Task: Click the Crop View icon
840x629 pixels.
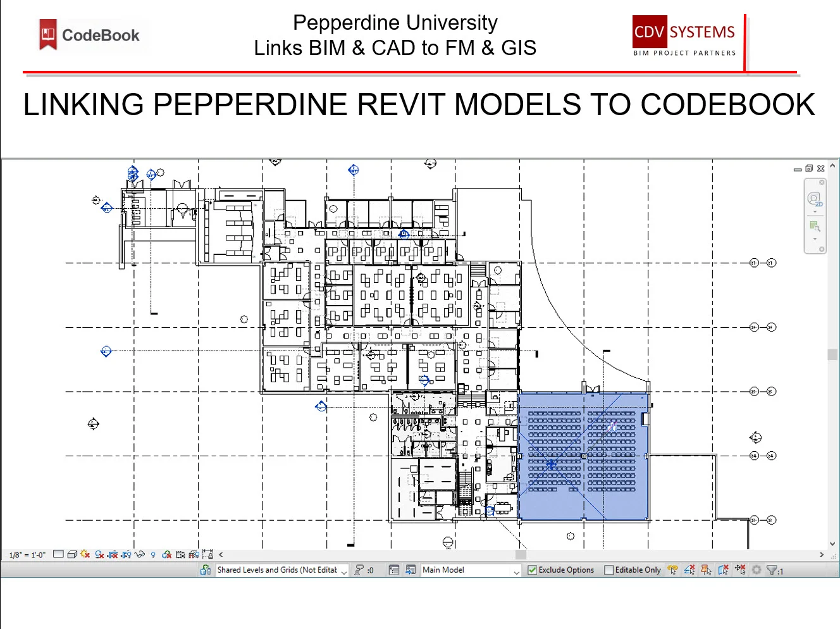Action: 113,554
